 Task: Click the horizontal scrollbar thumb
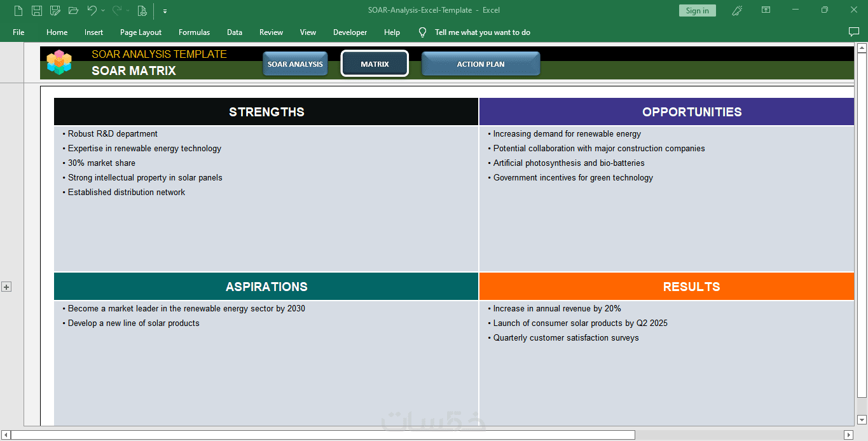point(323,435)
